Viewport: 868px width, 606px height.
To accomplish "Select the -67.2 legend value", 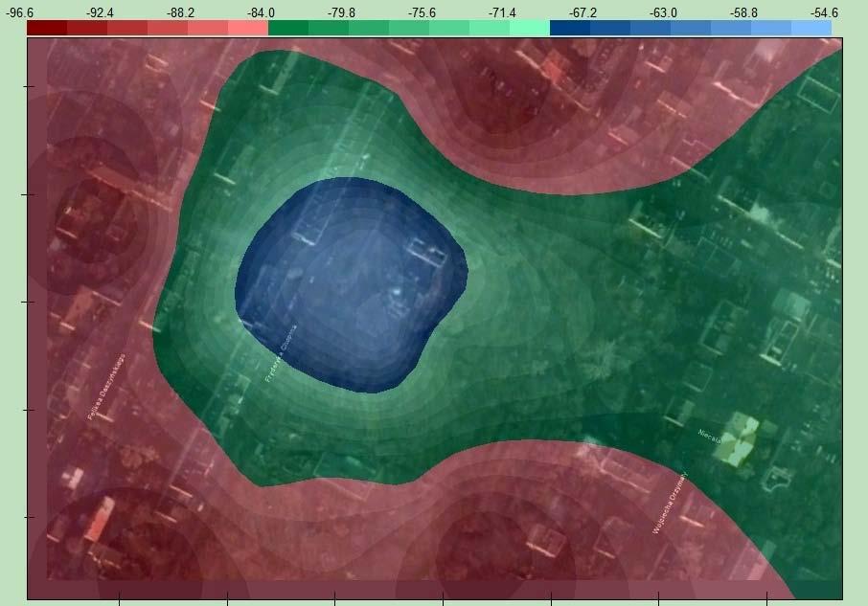I will point(582,12).
